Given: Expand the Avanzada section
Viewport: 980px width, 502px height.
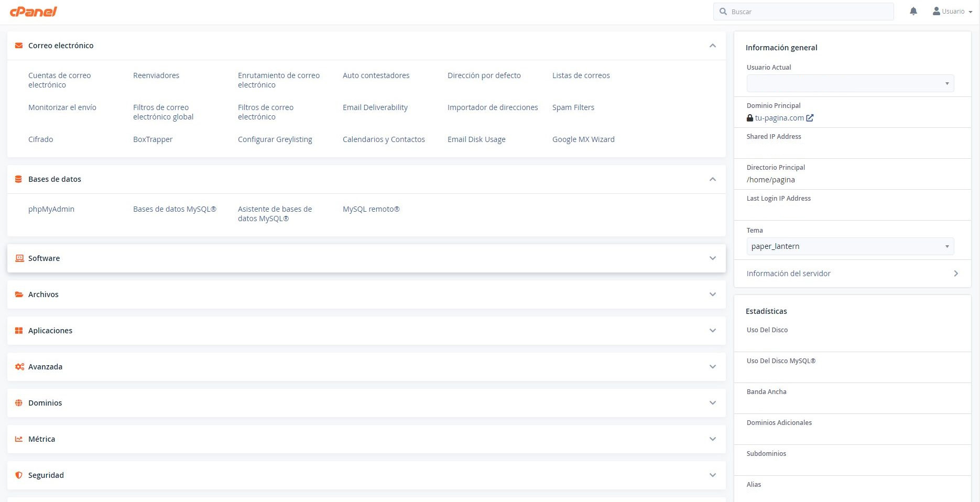Looking at the screenshot, I should tap(712, 367).
